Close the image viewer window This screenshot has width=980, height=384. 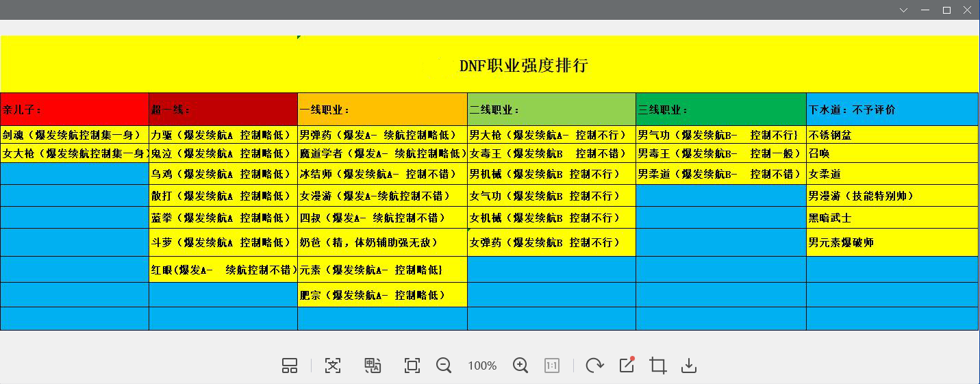coord(968,10)
